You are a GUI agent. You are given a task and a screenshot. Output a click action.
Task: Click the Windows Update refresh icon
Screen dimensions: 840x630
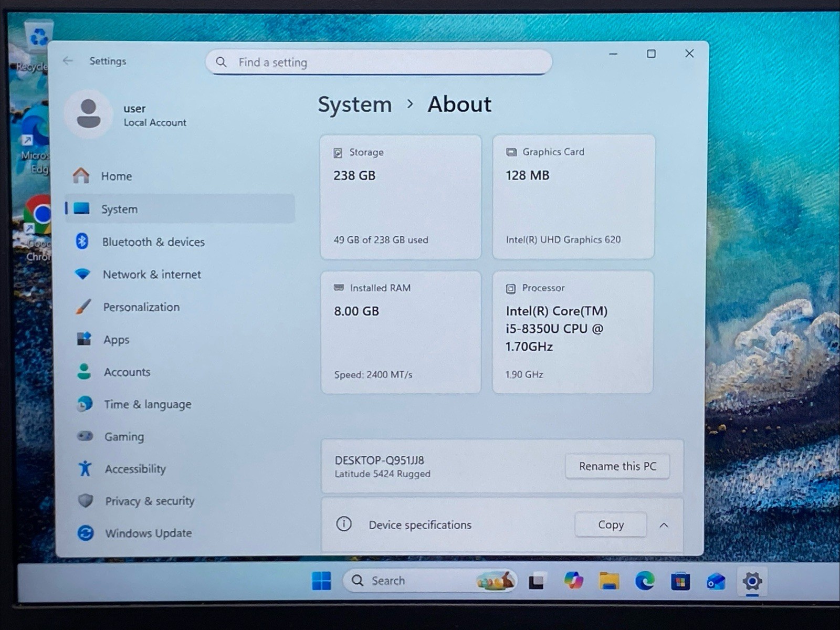click(86, 533)
